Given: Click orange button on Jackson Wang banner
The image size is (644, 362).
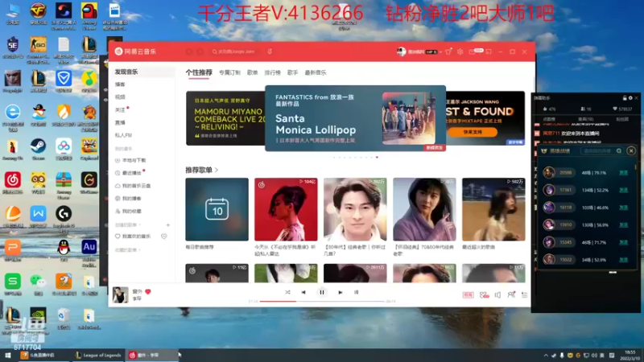Looking at the screenshot, I should [x=473, y=132].
